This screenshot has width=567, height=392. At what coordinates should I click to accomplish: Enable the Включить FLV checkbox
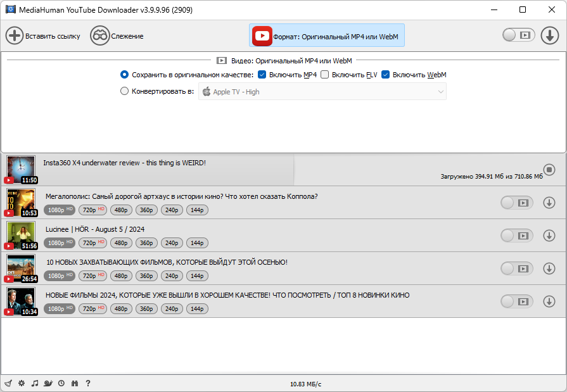[325, 75]
